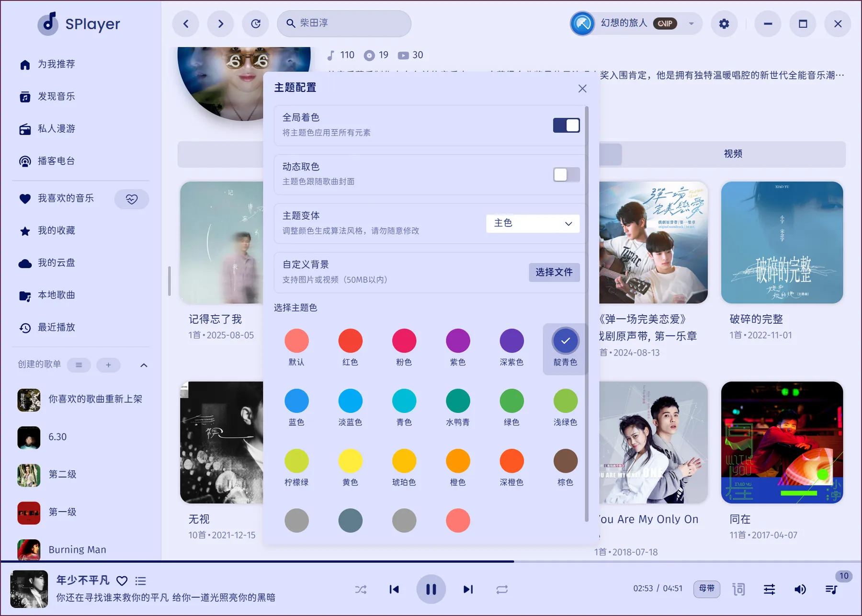This screenshot has width=862, height=616.
Task: Click the 选择文件 button
Action: pyautogui.click(x=554, y=272)
